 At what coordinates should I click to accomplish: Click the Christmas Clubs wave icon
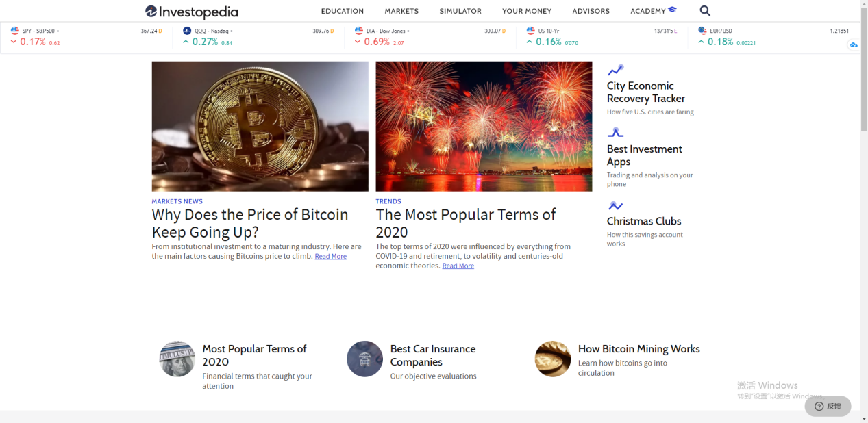(x=615, y=205)
